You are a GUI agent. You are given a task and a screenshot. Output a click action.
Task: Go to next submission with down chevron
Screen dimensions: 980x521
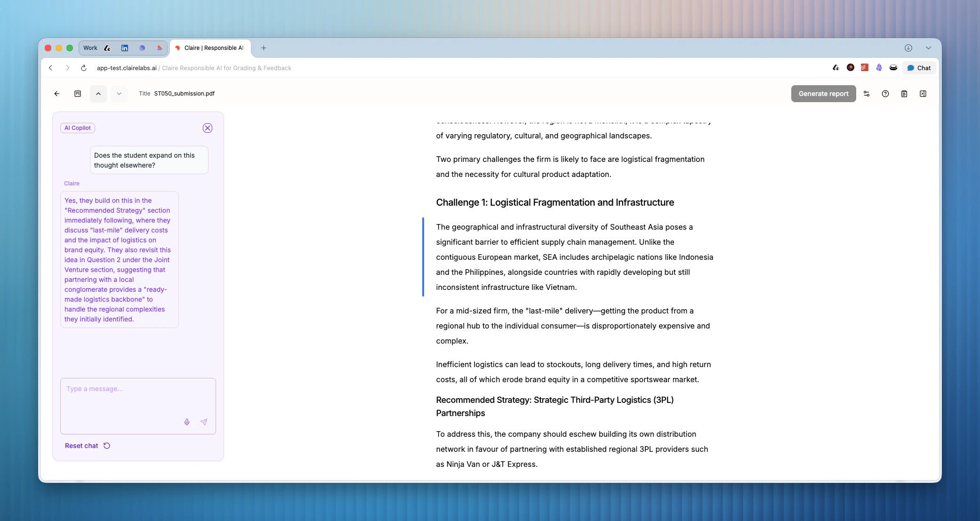tap(119, 94)
